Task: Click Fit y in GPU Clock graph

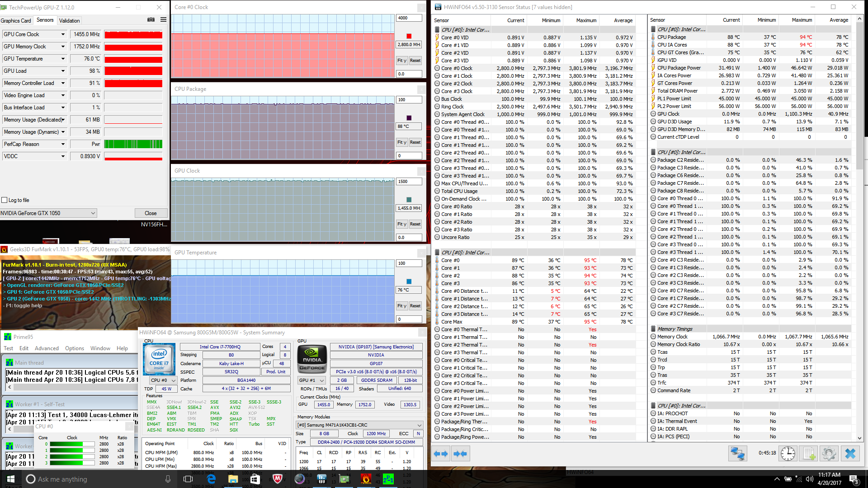Action: [x=402, y=224]
